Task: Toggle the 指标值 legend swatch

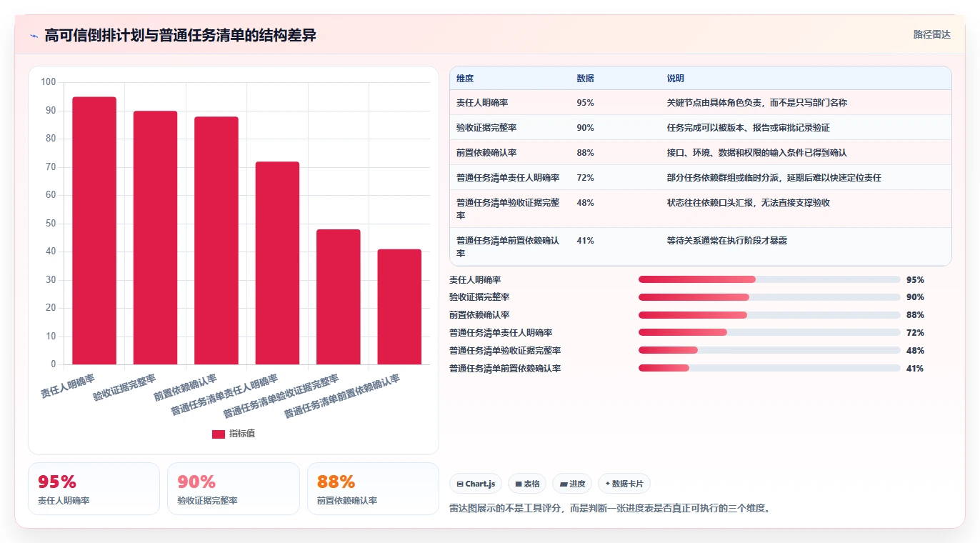Action: click(x=219, y=434)
